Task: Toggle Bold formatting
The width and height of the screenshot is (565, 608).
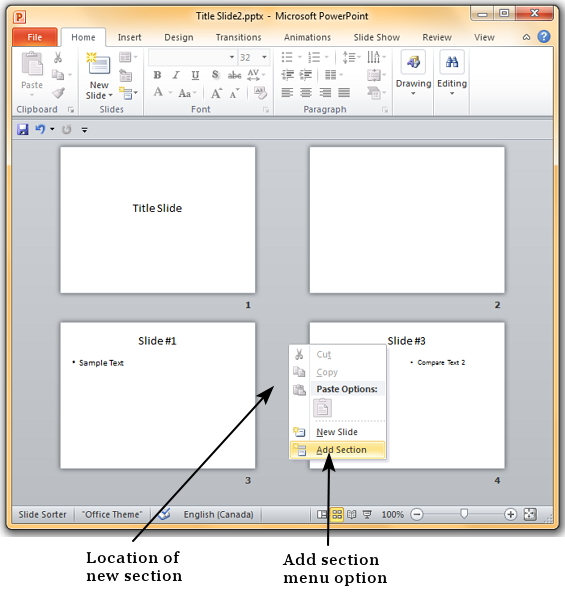Action: pos(157,75)
